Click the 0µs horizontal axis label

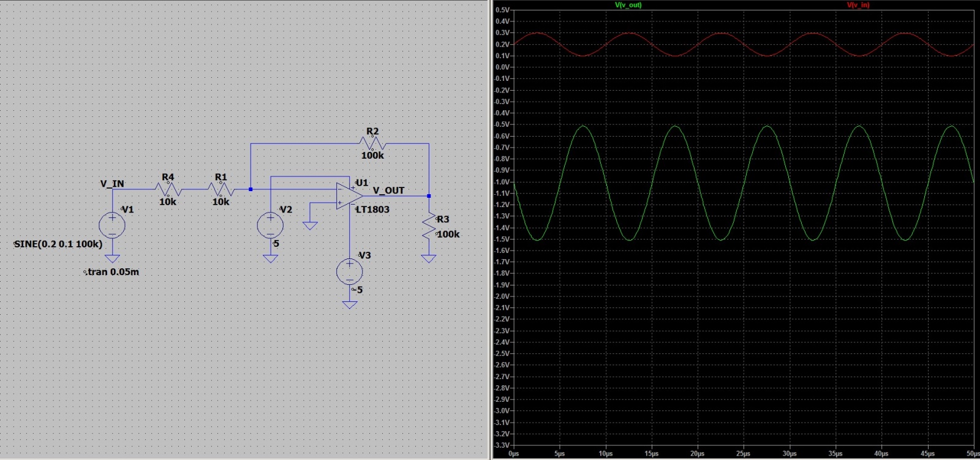coord(514,454)
